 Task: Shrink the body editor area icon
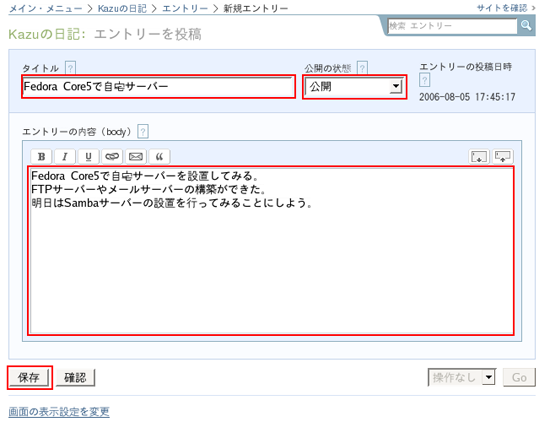coord(503,156)
